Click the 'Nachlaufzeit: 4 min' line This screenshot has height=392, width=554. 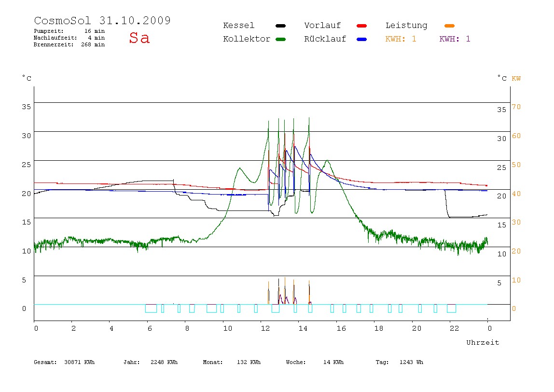69,38
